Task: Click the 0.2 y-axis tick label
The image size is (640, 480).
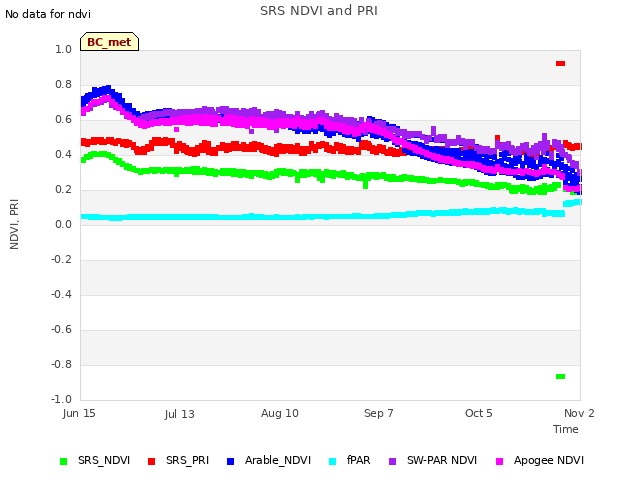Action: point(64,189)
